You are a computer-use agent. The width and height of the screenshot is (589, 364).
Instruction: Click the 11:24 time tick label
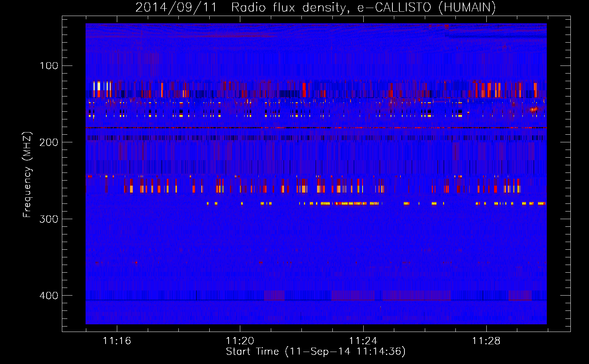pyautogui.click(x=363, y=341)
